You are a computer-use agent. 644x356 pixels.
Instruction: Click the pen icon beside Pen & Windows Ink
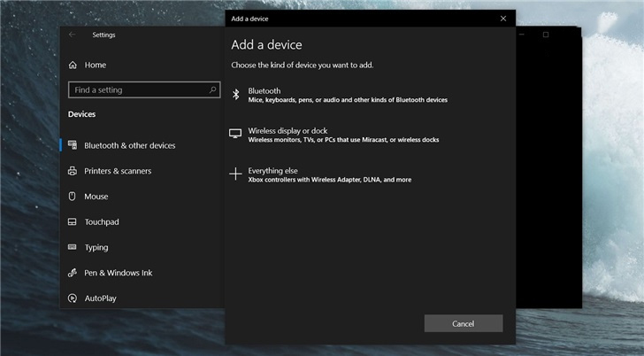pos(73,273)
